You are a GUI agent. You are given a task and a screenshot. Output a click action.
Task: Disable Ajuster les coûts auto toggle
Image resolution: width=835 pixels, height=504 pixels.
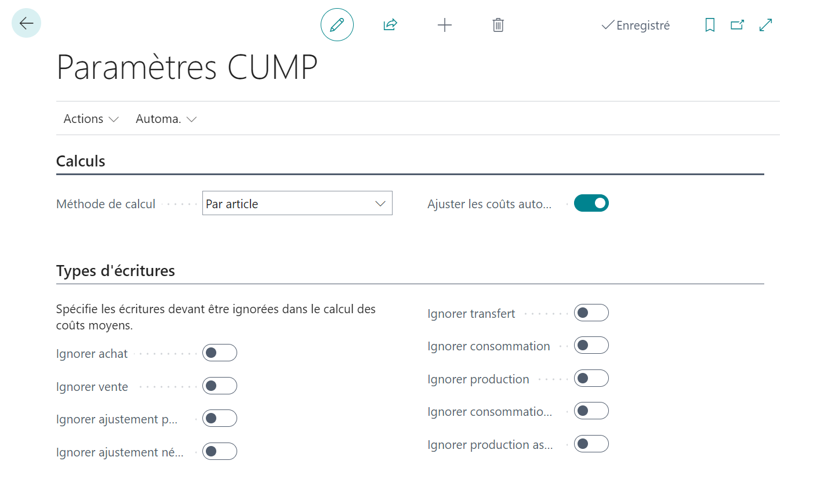tap(591, 203)
